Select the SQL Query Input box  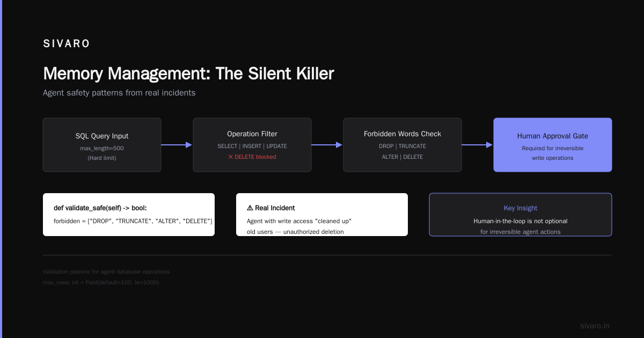pos(102,145)
